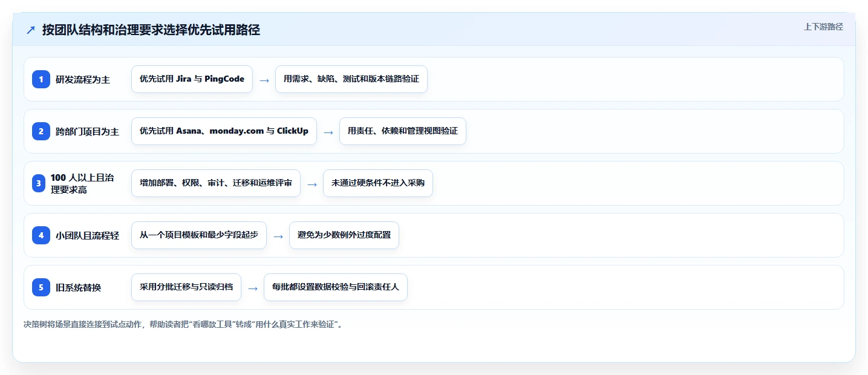The height and width of the screenshot is (375, 868).
Task: Select the 旧系统替换 scenario label
Action: (x=78, y=287)
